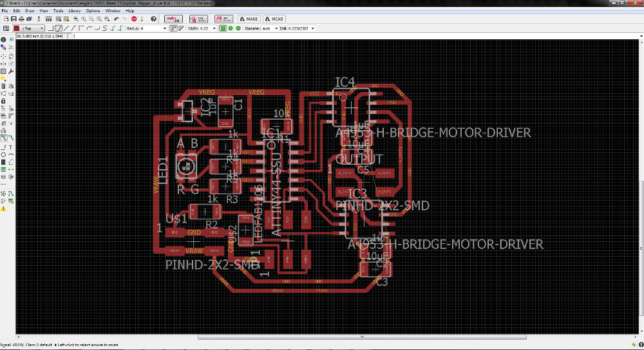
Task: Click the red layer color swatch
Action: pyautogui.click(x=17, y=28)
